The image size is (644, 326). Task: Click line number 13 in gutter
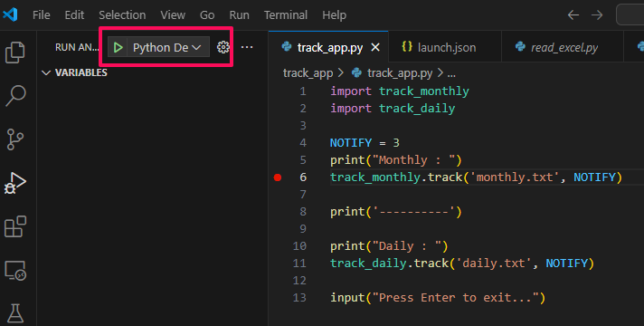[x=299, y=298]
